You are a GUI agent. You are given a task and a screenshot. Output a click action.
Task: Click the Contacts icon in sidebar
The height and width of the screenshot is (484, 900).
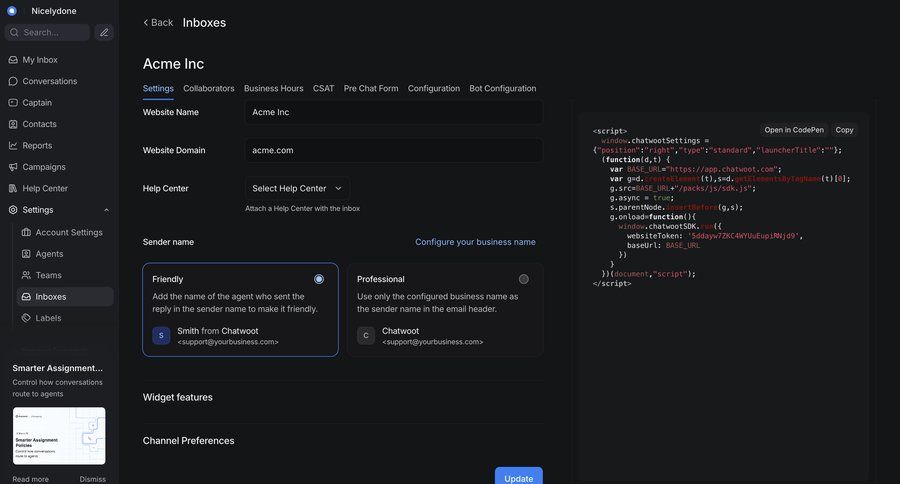click(13, 124)
